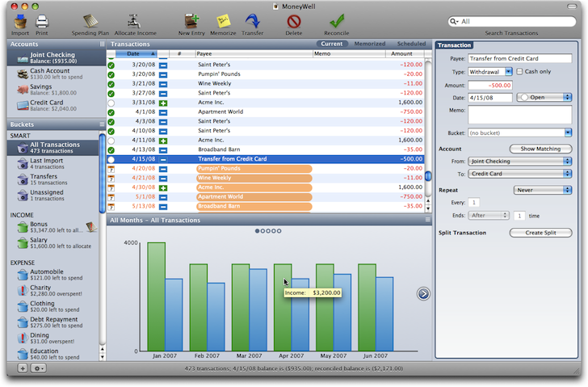
Task: Expand the Repeat Never dropdown
Action: 543,190
